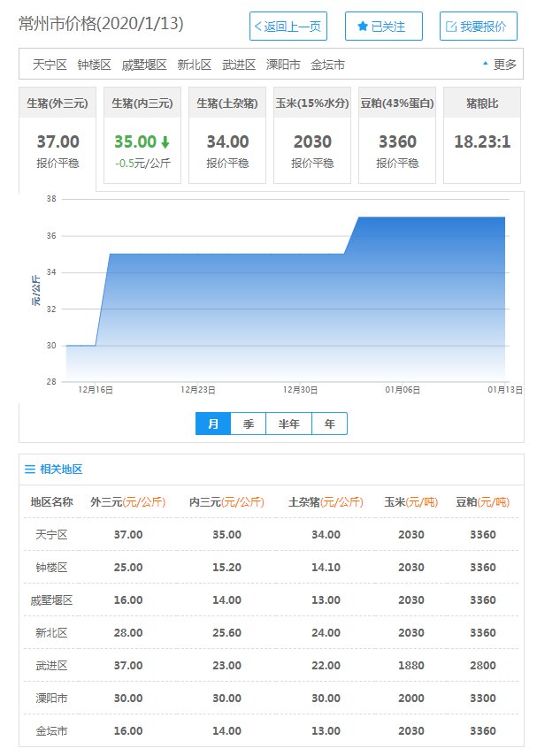Click the list icon beside 相关地区
This screenshot has width=537, height=756.
tap(30, 470)
